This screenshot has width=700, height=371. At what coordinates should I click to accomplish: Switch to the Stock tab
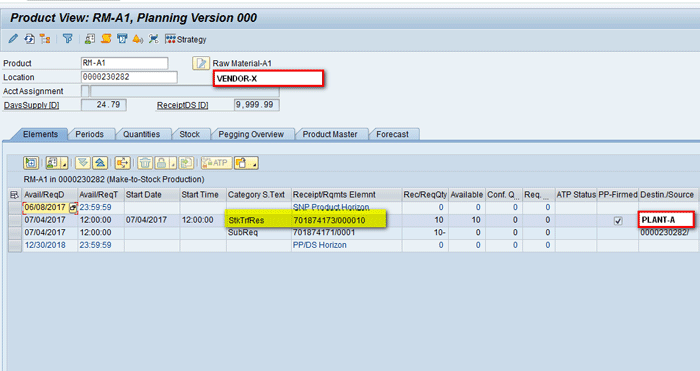click(190, 134)
